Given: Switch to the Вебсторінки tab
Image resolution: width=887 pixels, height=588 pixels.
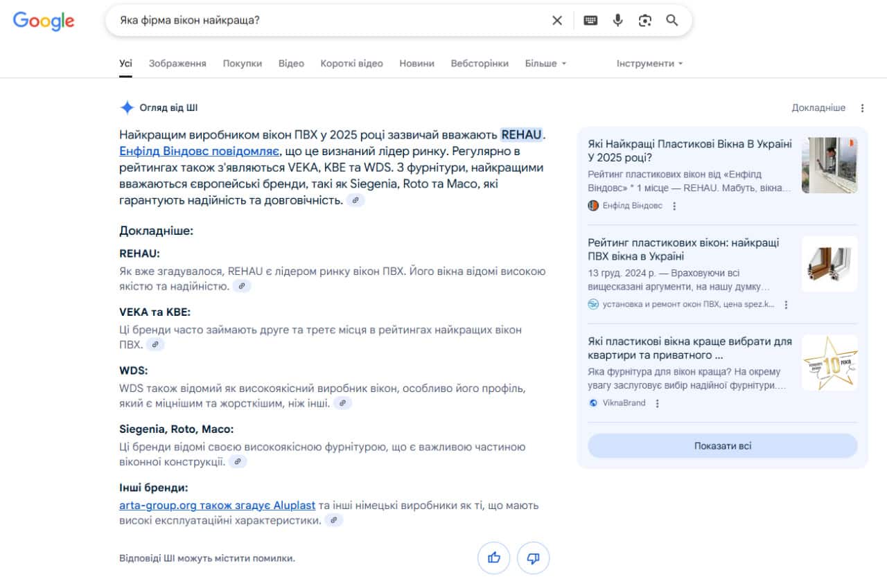Looking at the screenshot, I should 480,63.
